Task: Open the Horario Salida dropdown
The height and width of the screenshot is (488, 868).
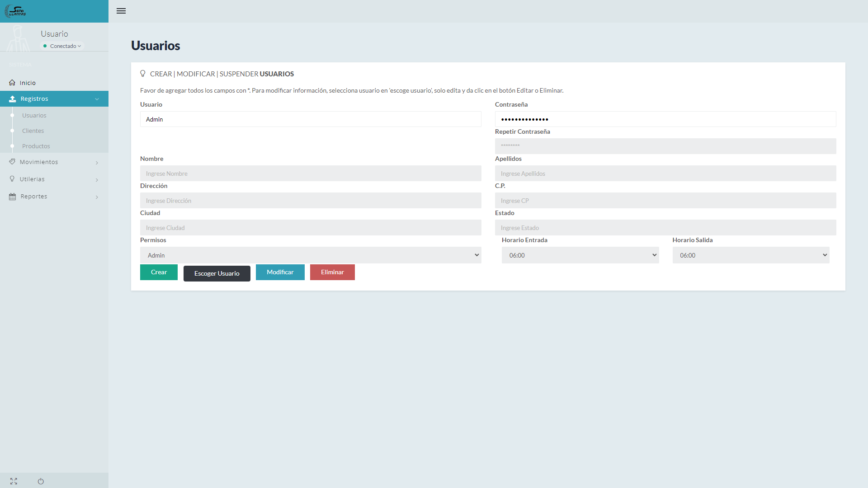Action: 750,255
